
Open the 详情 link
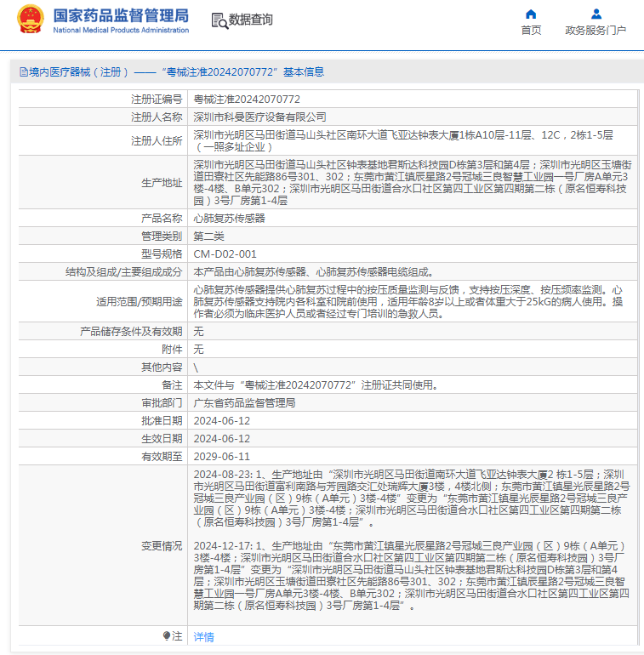204,636
